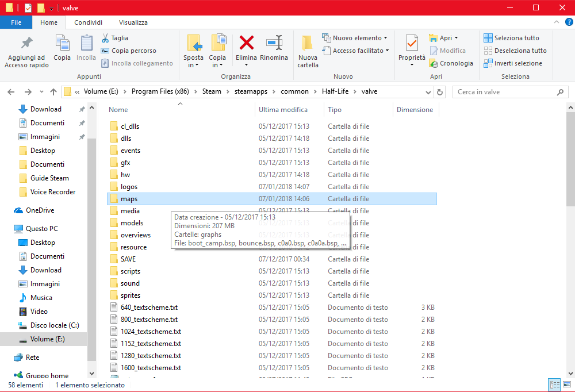The image size is (575, 392).
Task: Select OneDrive in navigation pane
Action: click(x=40, y=210)
